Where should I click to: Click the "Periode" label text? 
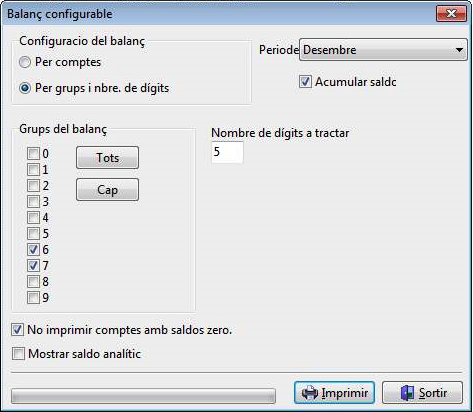[279, 50]
